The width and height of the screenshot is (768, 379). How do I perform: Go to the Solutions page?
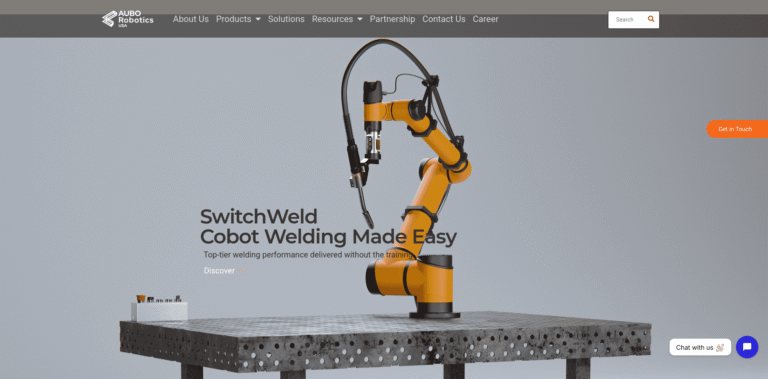[x=286, y=19]
